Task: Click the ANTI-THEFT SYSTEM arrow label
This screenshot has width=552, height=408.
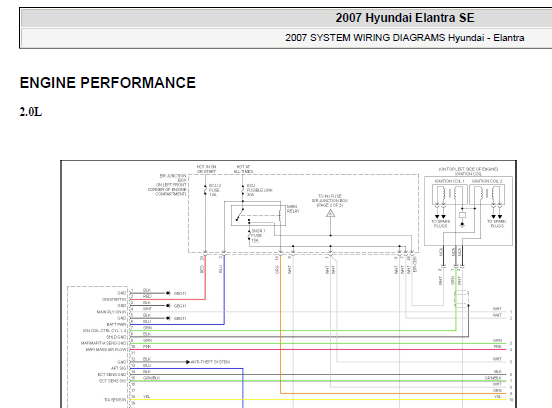Action: [208, 362]
